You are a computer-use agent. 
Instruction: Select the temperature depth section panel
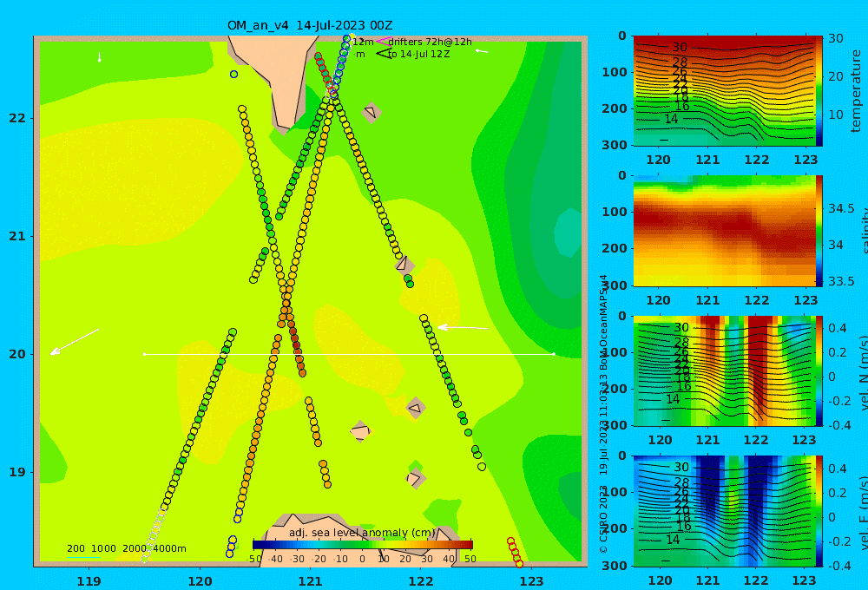724,91
